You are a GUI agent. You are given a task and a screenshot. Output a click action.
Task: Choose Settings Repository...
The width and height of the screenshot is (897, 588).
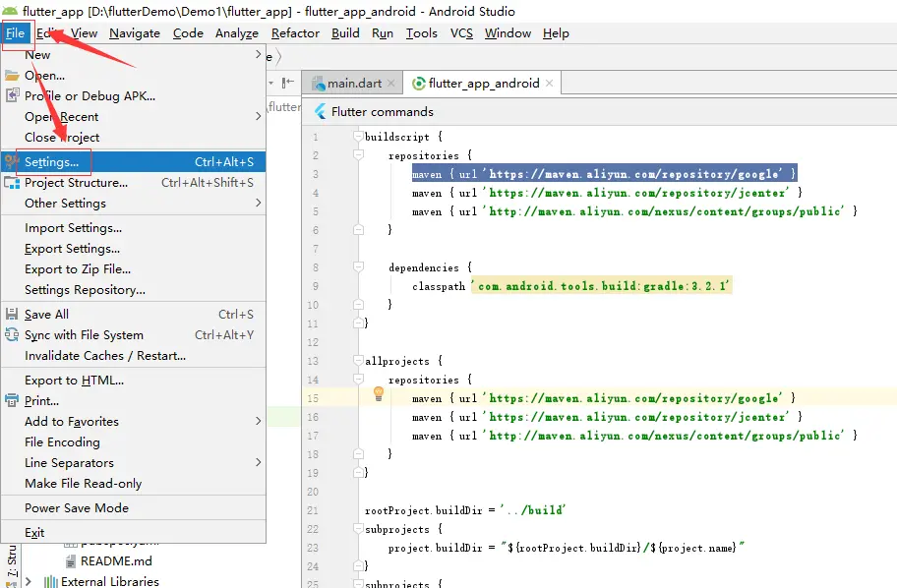134,290
